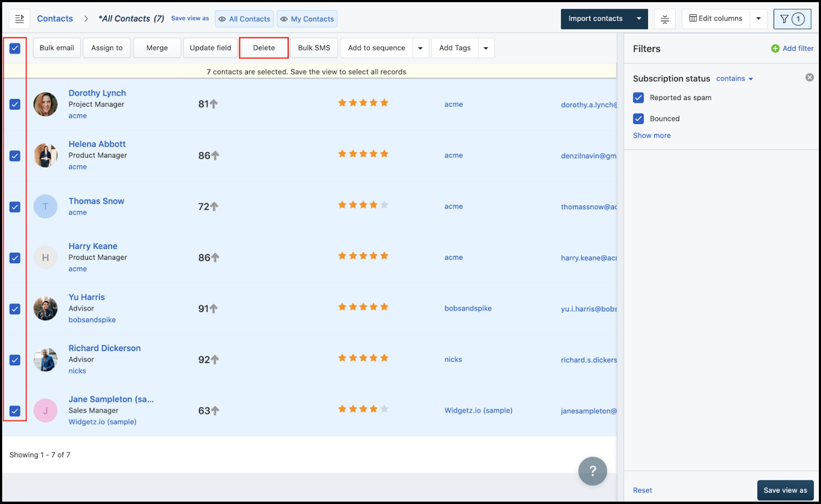Viewport: 821px width, 504px height.
Task: Remove the Subscription status filter
Action: click(x=809, y=78)
